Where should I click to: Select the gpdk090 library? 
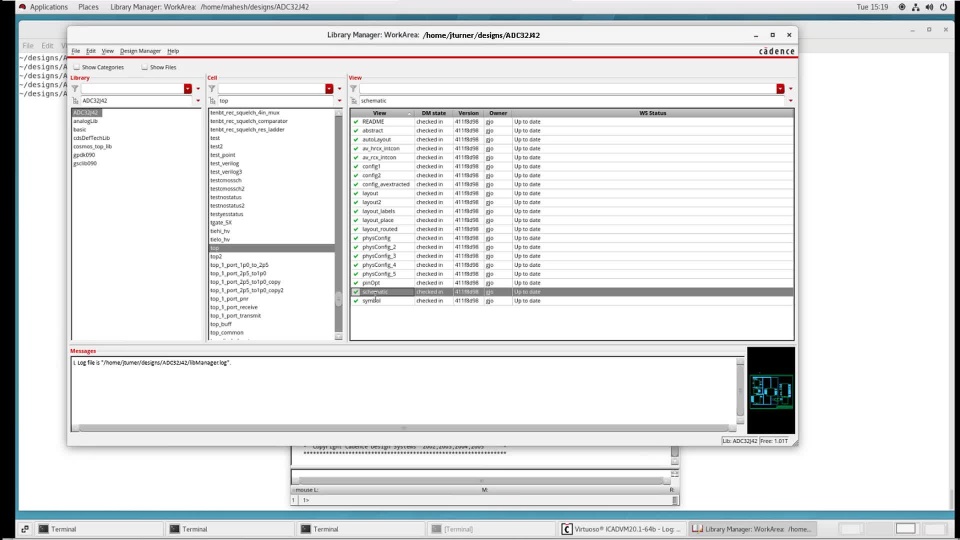[x=84, y=155]
